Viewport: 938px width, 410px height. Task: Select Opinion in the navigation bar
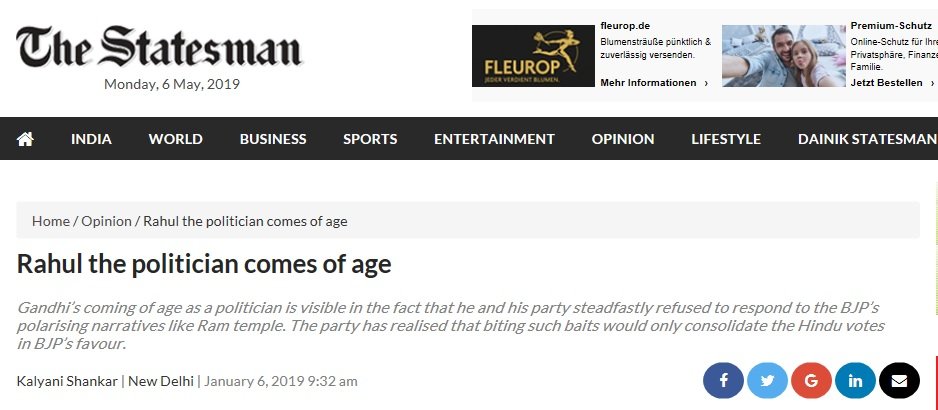(x=622, y=139)
